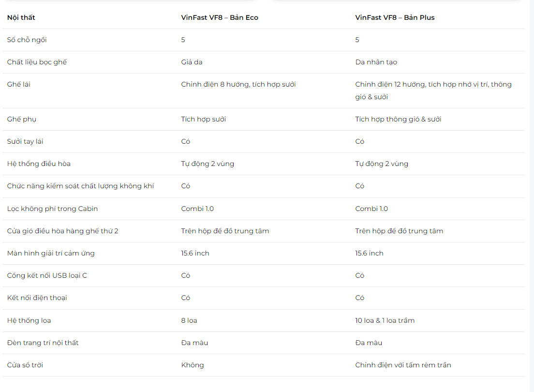Select "Cửa gió điều hòa hàng ghế thứ 2" label
Image resolution: width=534 pixels, height=392 pixels.
(62, 231)
